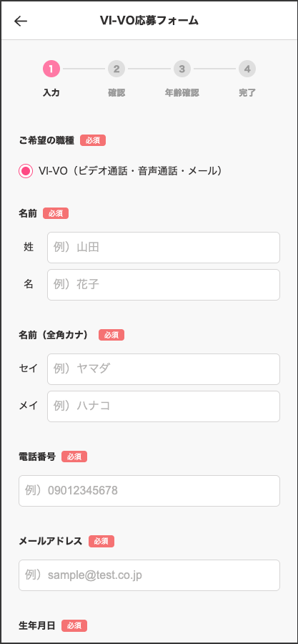Screen dimensions: 298x644
Task: Click the VI-VO応募フォーム page title
Action: pyautogui.click(x=149, y=21)
